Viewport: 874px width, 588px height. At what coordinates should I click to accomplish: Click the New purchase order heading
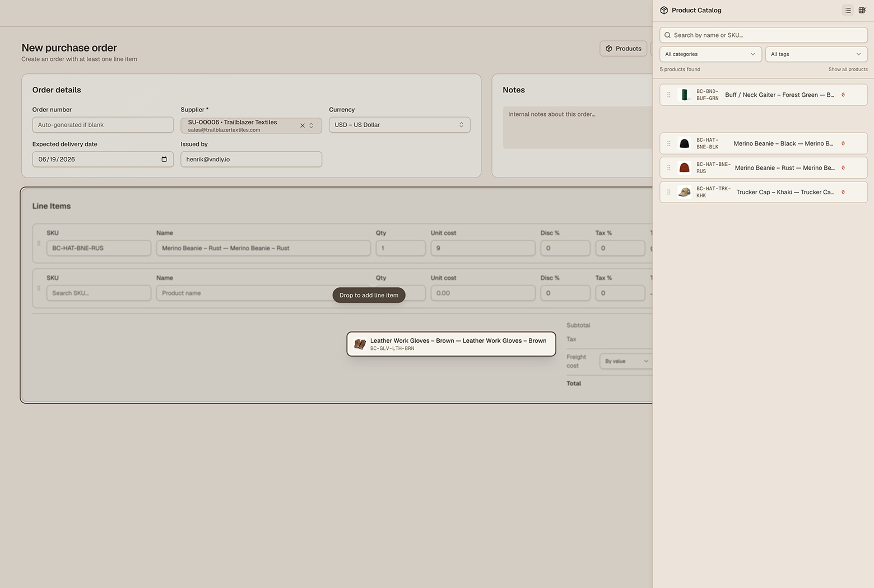click(69, 48)
